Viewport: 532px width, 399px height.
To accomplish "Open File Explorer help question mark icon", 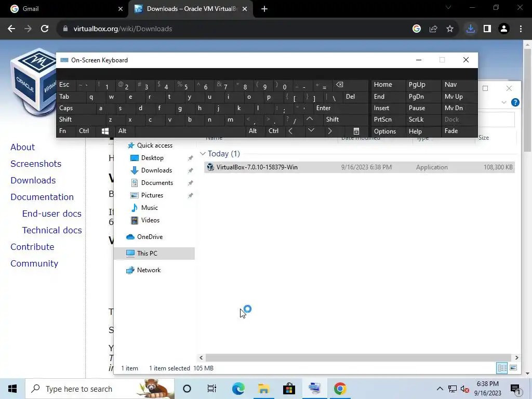I will [x=515, y=102].
